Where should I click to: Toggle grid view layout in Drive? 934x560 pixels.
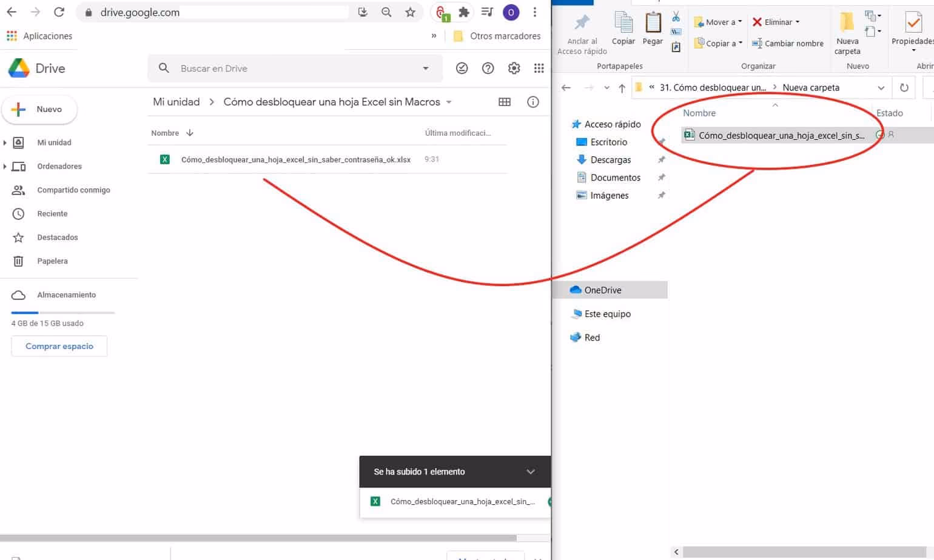pos(505,102)
